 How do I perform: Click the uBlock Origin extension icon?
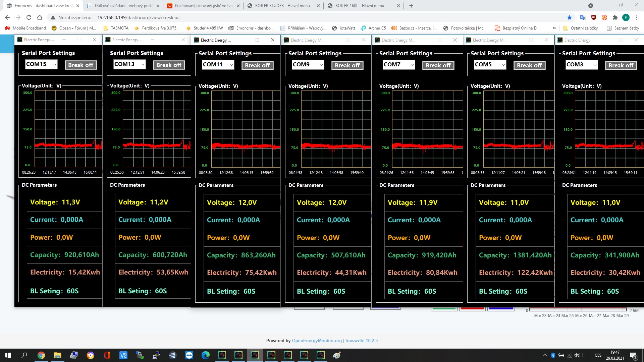click(594, 17)
